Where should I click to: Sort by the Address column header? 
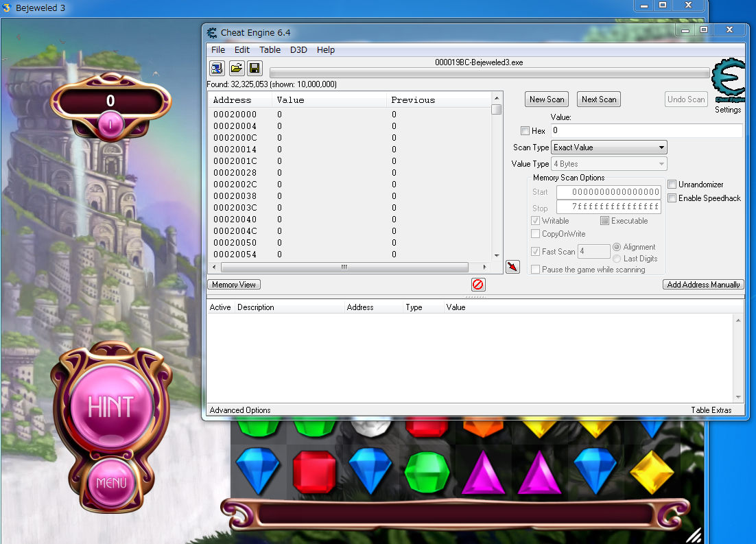tap(239, 100)
